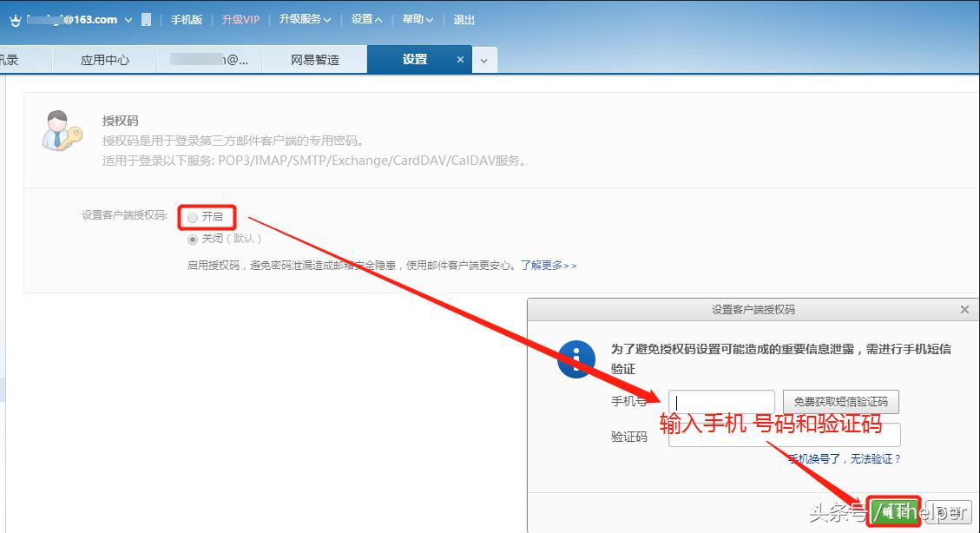980x533 pixels.
Task: Switch to the 网易智造 tab
Action: (x=315, y=60)
